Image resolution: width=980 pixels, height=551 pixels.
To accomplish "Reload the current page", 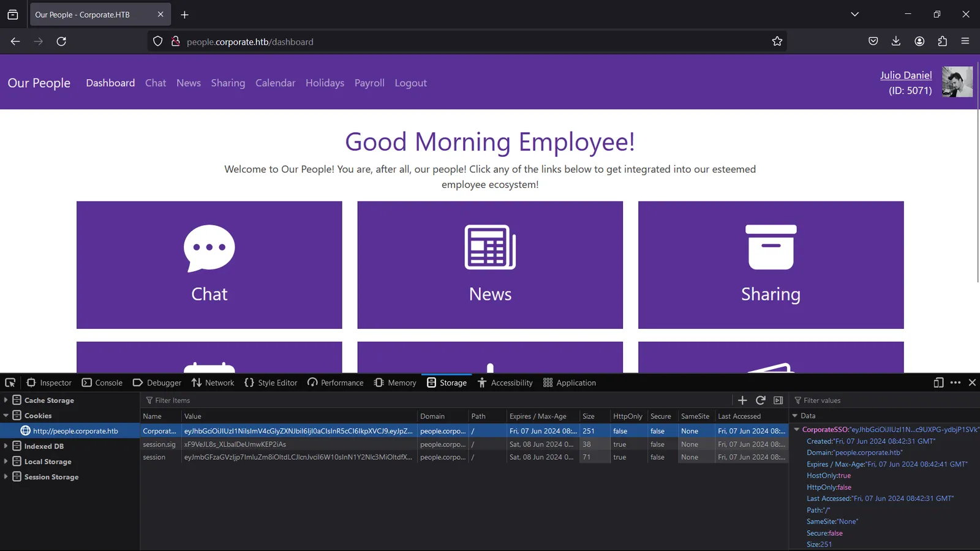I will (x=61, y=42).
